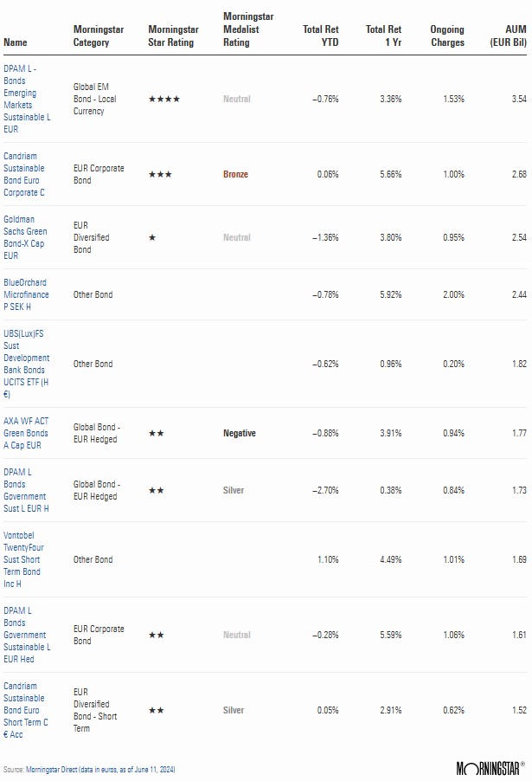Open the DPAM L Bonds Emerging Markets Sustainable fund

pyautogui.click(x=26, y=100)
